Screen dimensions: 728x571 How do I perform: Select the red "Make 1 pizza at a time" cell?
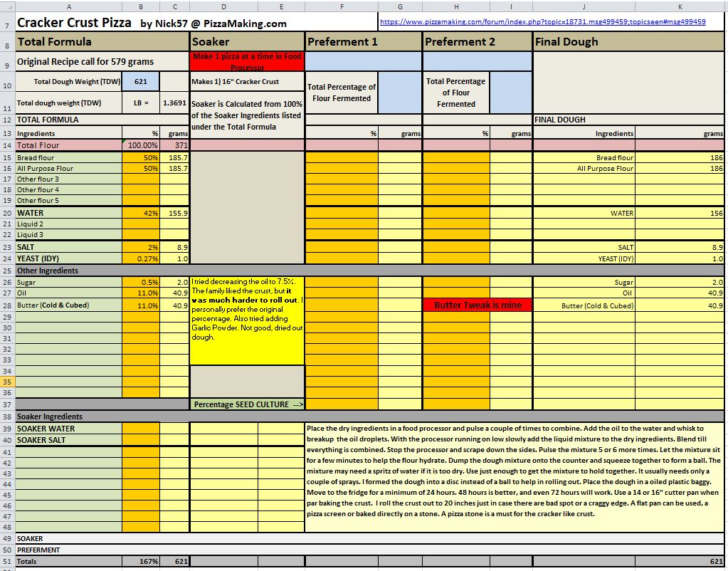(248, 61)
